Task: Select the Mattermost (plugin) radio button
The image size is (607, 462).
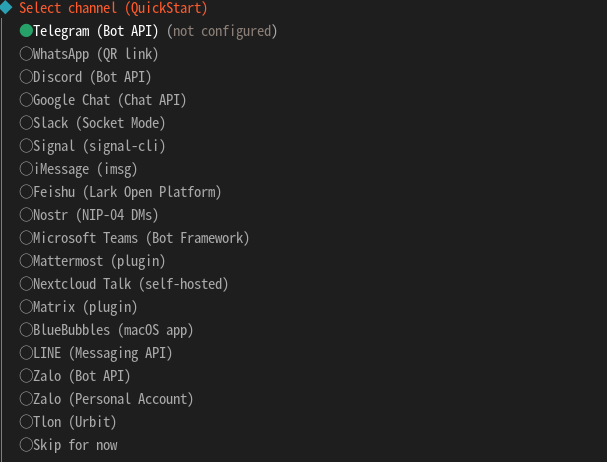Action: (x=26, y=261)
